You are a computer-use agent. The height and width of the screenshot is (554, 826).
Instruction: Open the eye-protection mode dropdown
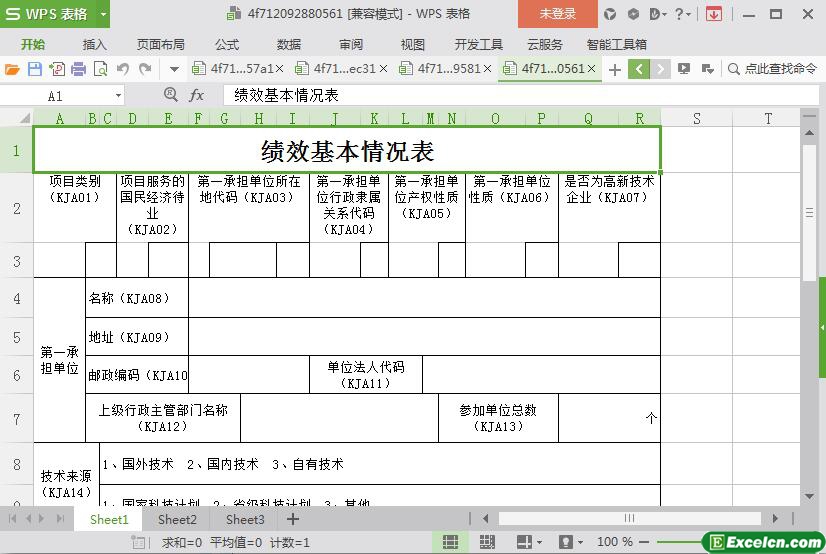coord(571,542)
